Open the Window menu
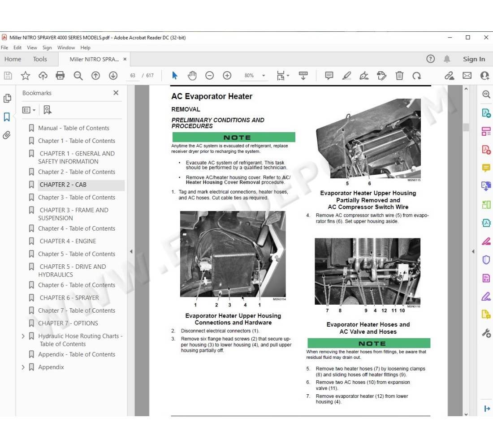 point(66,47)
